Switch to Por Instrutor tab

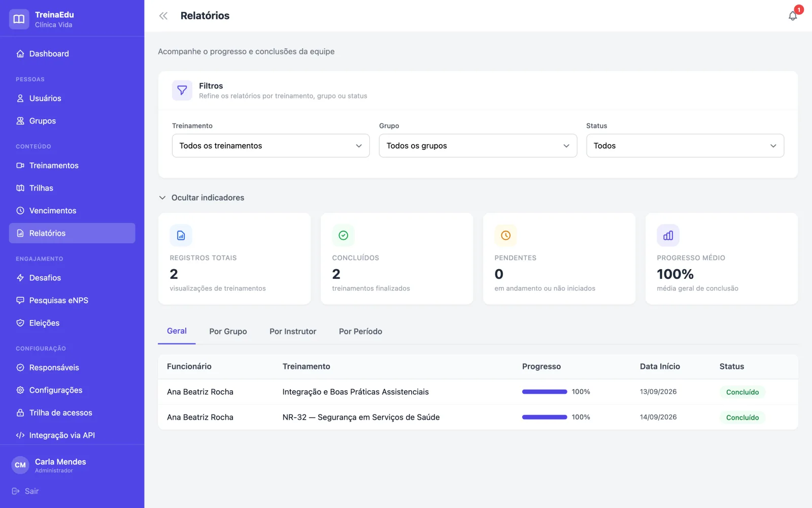[293, 332]
